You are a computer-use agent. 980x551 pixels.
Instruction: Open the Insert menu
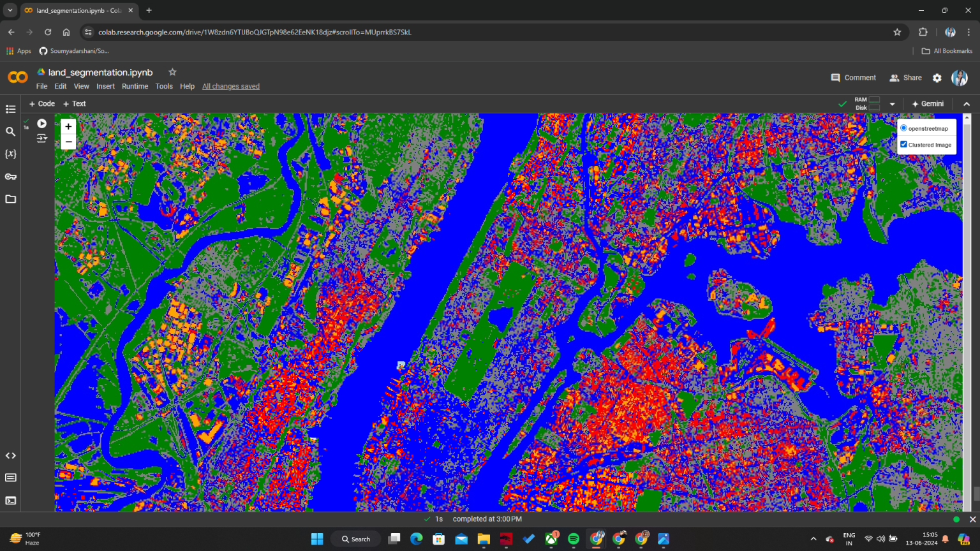pos(105,86)
